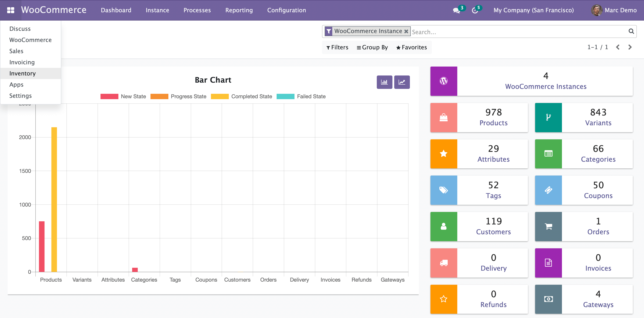Screen dimensions: 644x318
Task: Open the Filters dropdown
Action: click(337, 47)
